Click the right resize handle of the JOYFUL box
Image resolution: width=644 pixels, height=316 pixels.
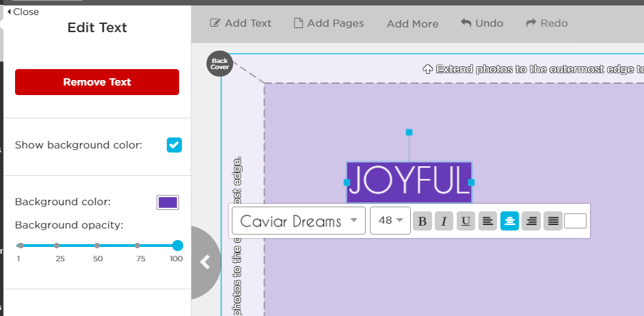click(x=472, y=183)
